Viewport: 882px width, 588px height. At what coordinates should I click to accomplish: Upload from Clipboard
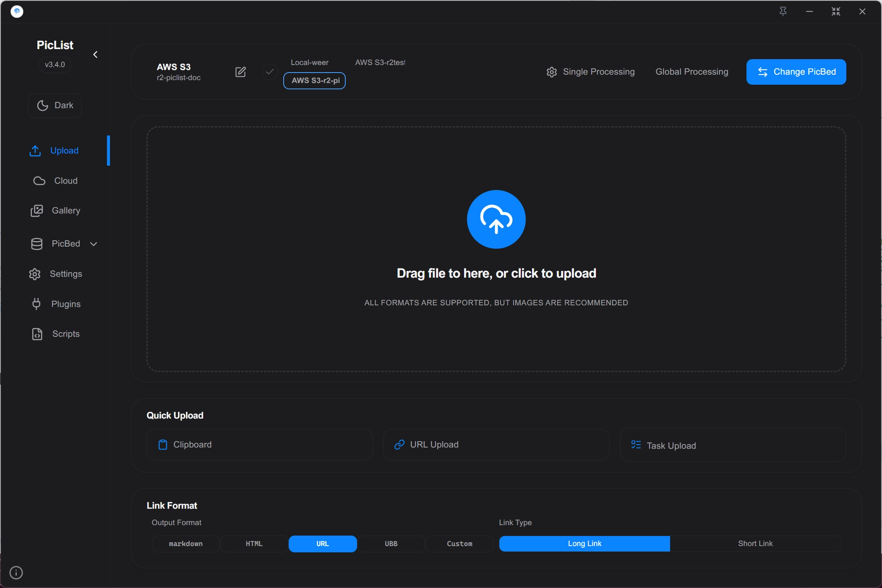coord(260,445)
